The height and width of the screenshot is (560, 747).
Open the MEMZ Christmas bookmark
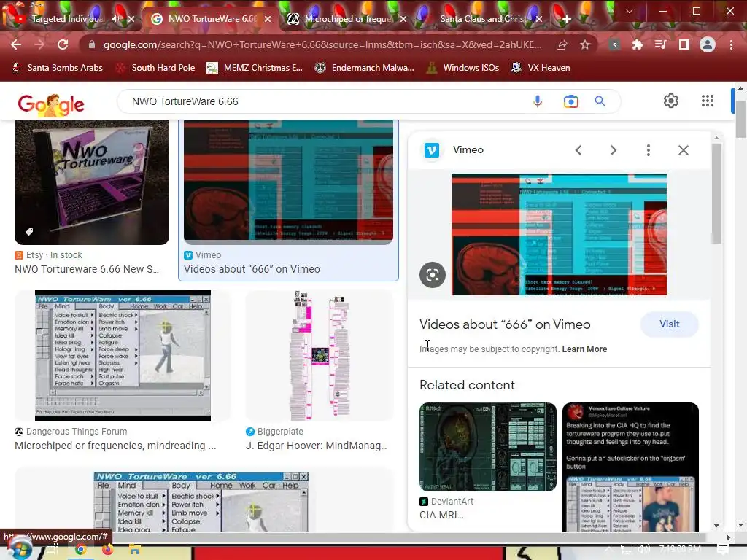click(255, 68)
